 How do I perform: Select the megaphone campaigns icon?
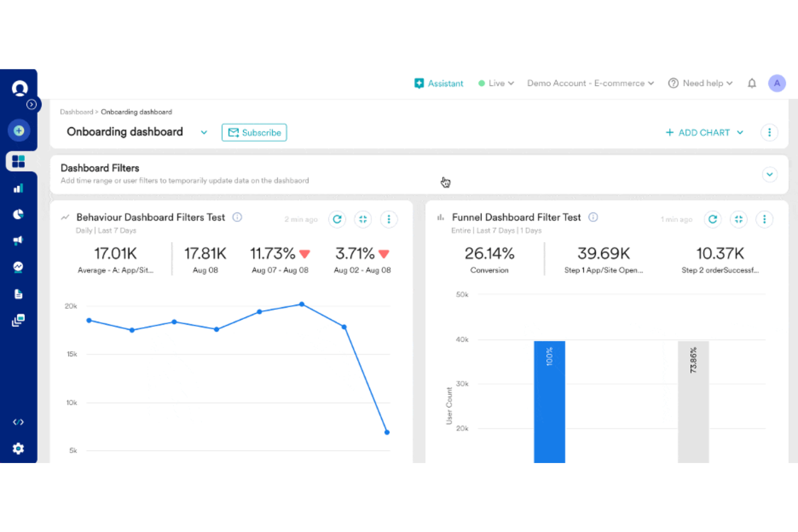(19, 240)
